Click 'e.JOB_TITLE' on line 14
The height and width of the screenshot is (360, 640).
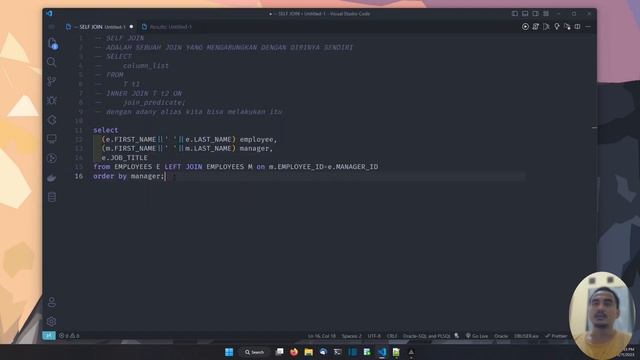124,158
